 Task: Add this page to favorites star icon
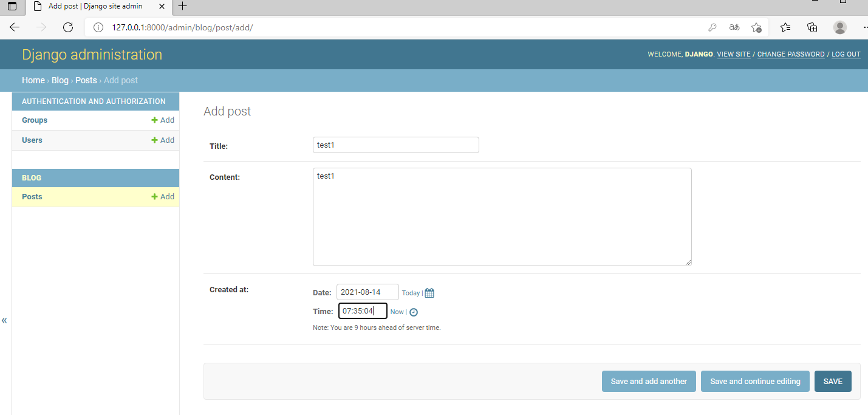756,27
